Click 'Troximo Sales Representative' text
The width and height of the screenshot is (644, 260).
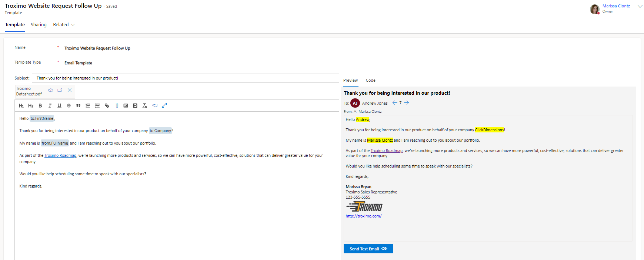pyautogui.click(x=371, y=192)
